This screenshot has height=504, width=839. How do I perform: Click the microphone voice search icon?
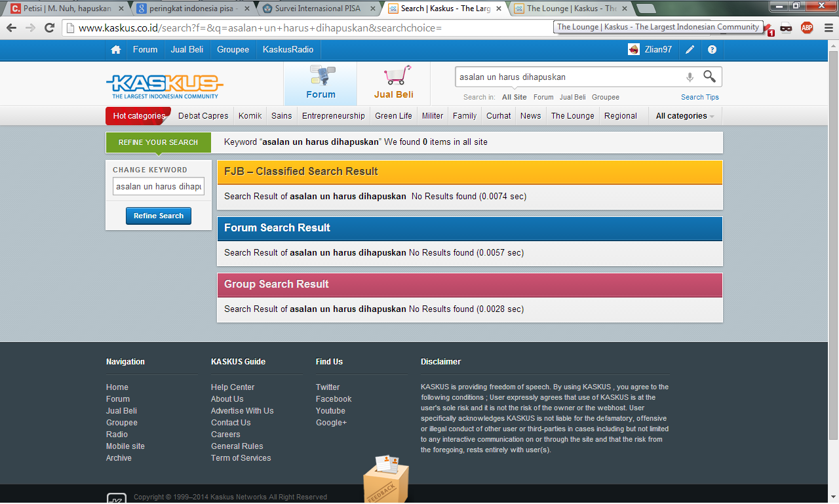coord(690,77)
